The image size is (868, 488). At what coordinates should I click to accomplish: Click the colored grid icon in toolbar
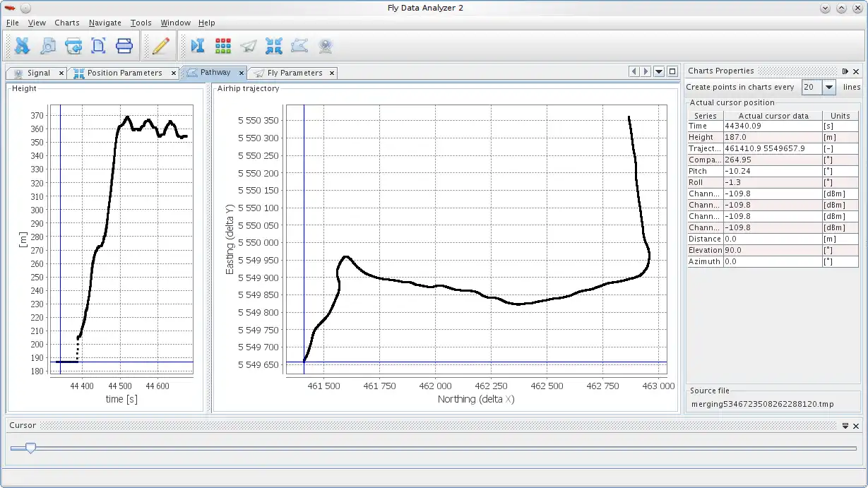(223, 46)
